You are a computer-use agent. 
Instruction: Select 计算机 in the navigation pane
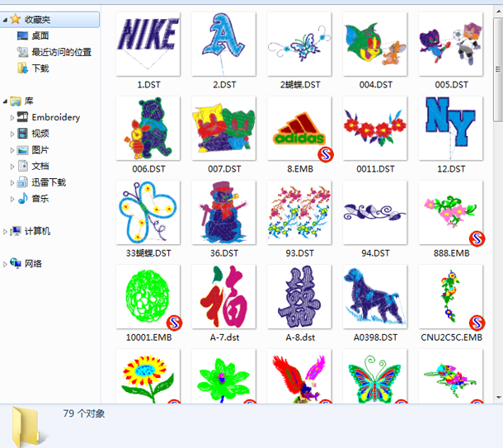pyautogui.click(x=37, y=231)
